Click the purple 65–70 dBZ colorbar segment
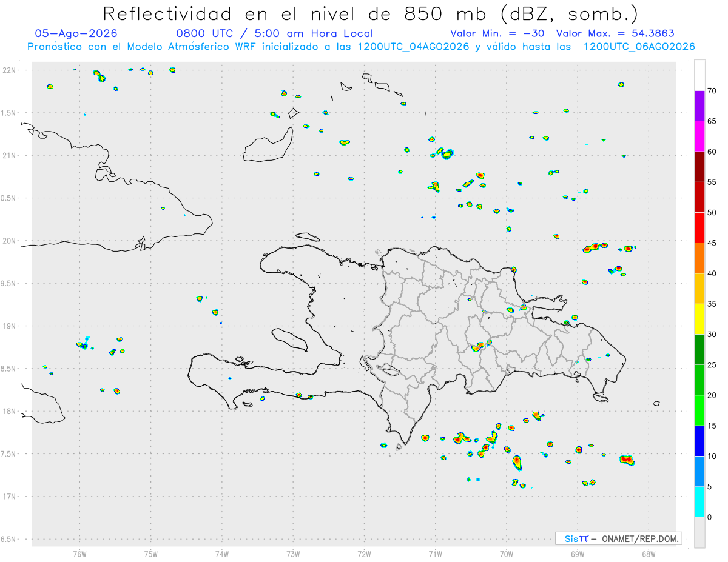 coord(699,106)
